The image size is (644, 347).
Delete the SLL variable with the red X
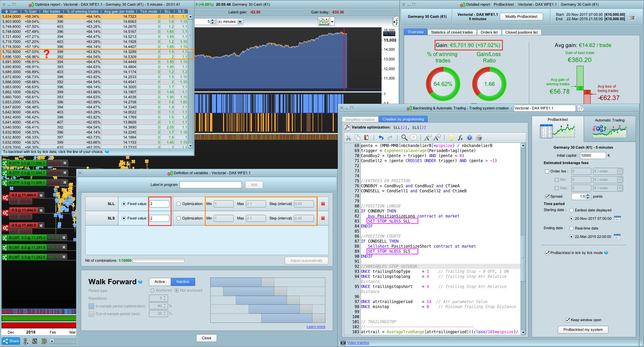pos(323,204)
